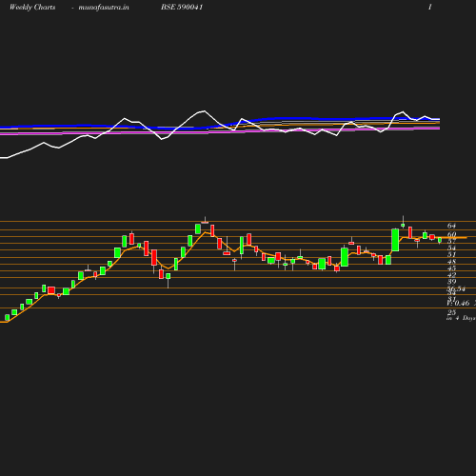Click the '48' price axis label
This screenshot has width=476, height=476.
pos(451,262)
